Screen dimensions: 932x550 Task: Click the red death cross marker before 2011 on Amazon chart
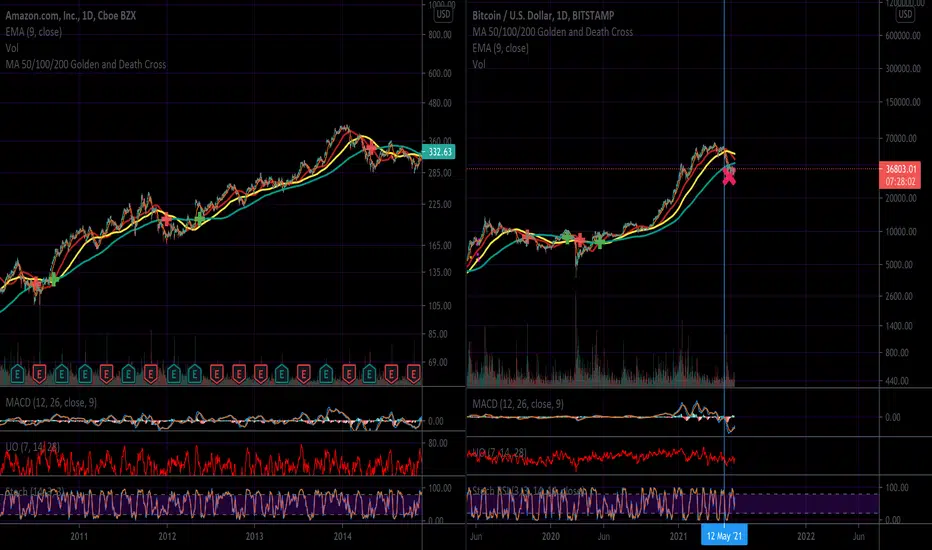coord(36,284)
